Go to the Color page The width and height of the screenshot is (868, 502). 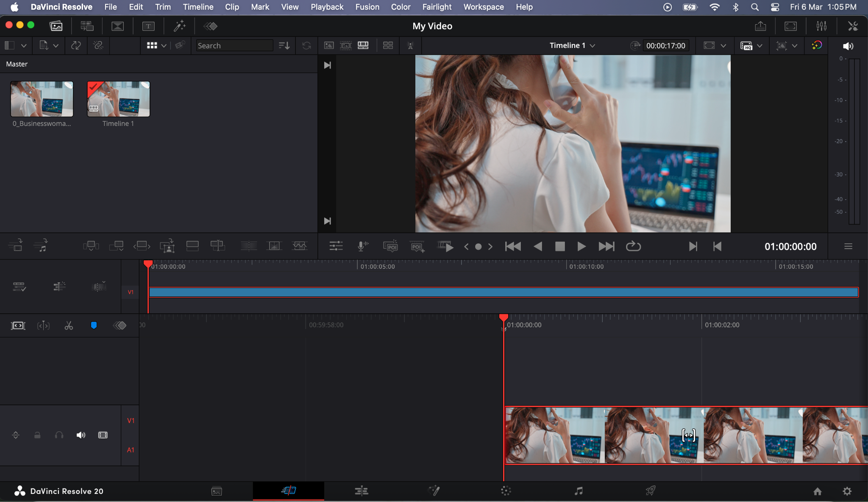tap(506, 491)
